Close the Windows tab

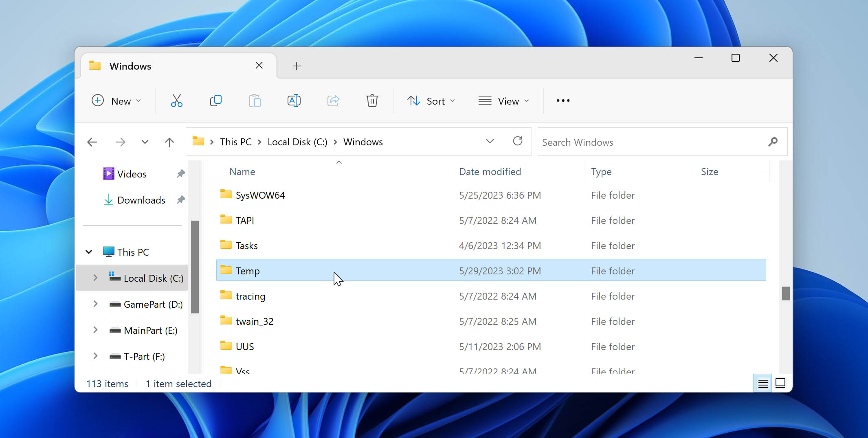pyautogui.click(x=259, y=66)
